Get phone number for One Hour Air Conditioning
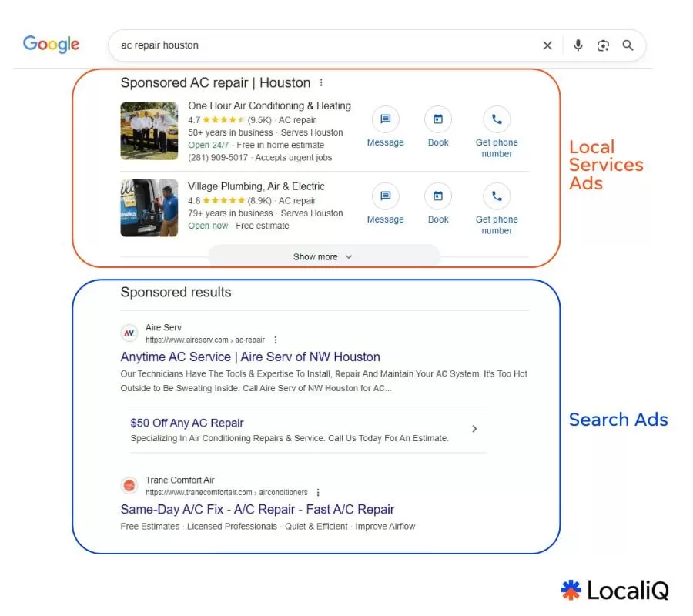693x616 pixels. click(x=497, y=132)
